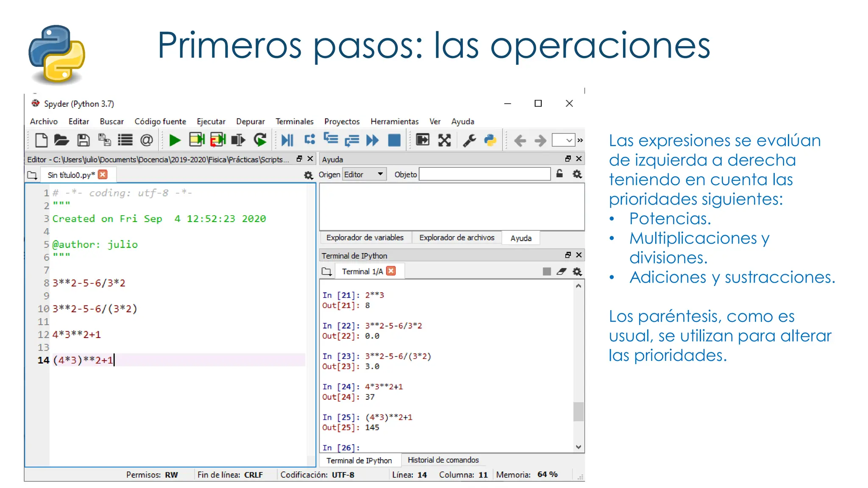Maximize the current pane
The height and width of the screenshot is (488, 868).
tap(423, 140)
